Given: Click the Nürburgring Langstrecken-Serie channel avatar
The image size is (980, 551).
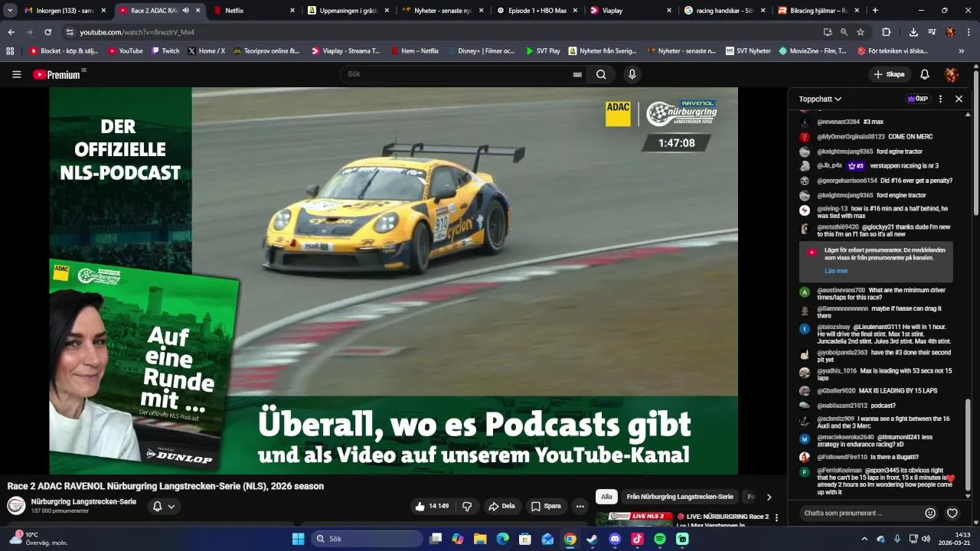Looking at the screenshot, I should 16,505.
